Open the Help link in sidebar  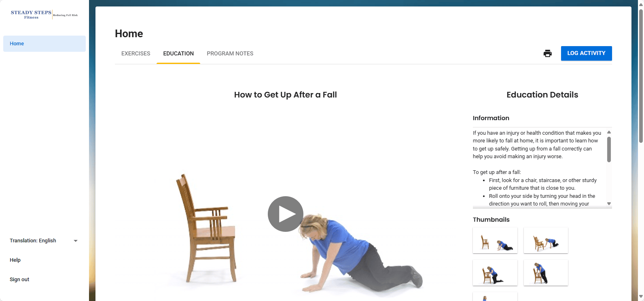click(x=15, y=260)
